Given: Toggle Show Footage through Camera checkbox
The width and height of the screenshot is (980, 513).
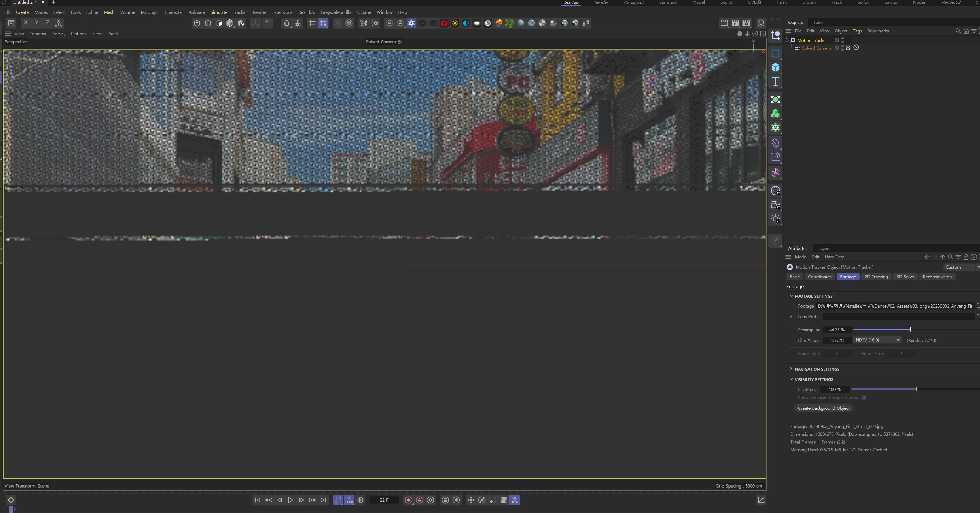Looking at the screenshot, I should coord(864,398).
